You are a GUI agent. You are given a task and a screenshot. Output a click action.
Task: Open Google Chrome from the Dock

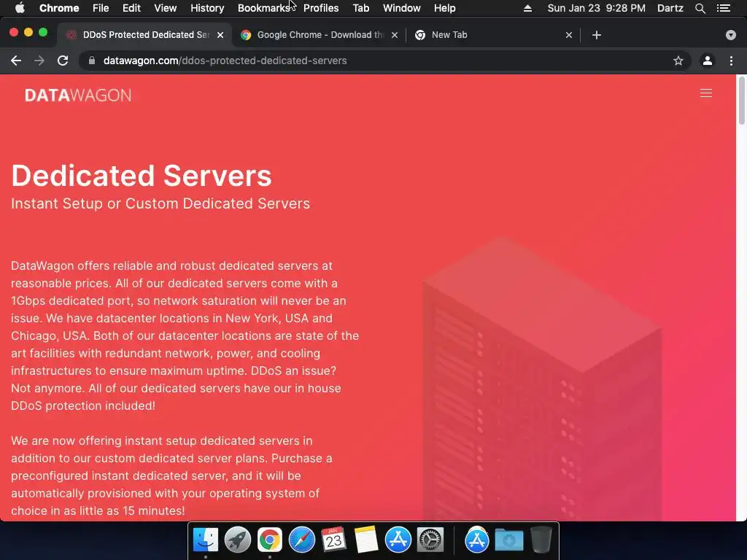[270, 540]
